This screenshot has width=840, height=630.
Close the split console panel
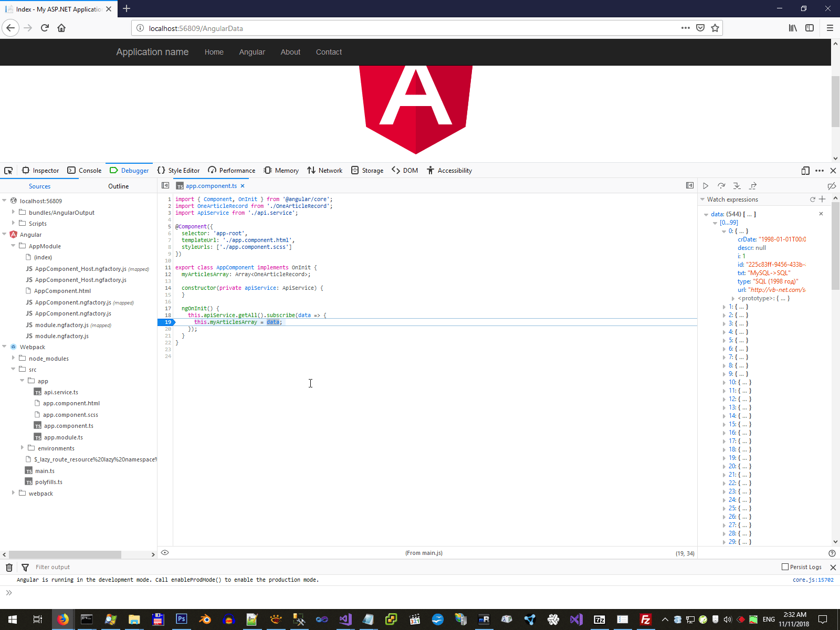pyautogui.click(x=833, y=568)
